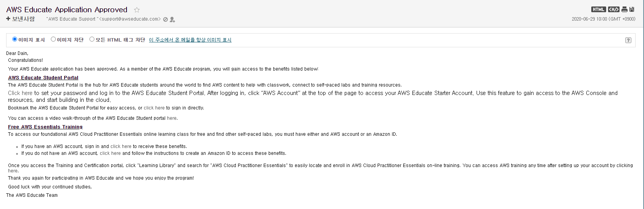Screen dimensions: 644x209
Task: Open the source code view icon
Action: (613, 10)
